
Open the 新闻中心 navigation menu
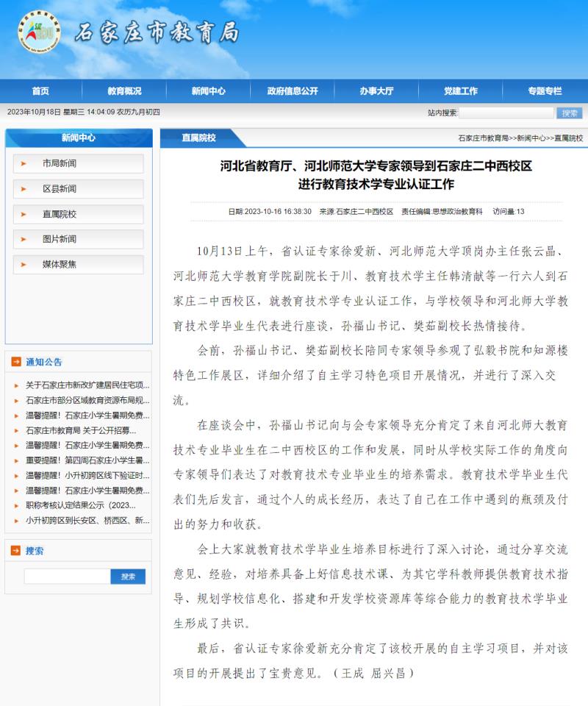(208, 91)
